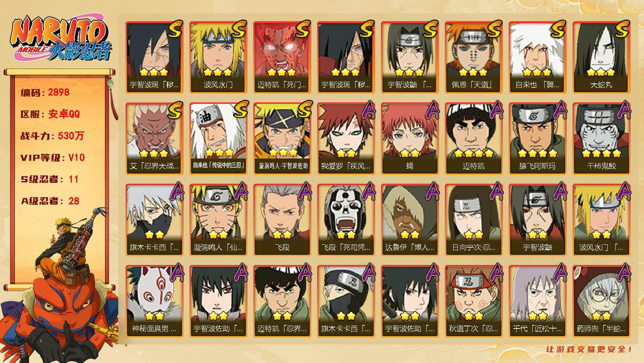Open the 飞段 card with the gray-haired portrait

(x=282, y=220)
